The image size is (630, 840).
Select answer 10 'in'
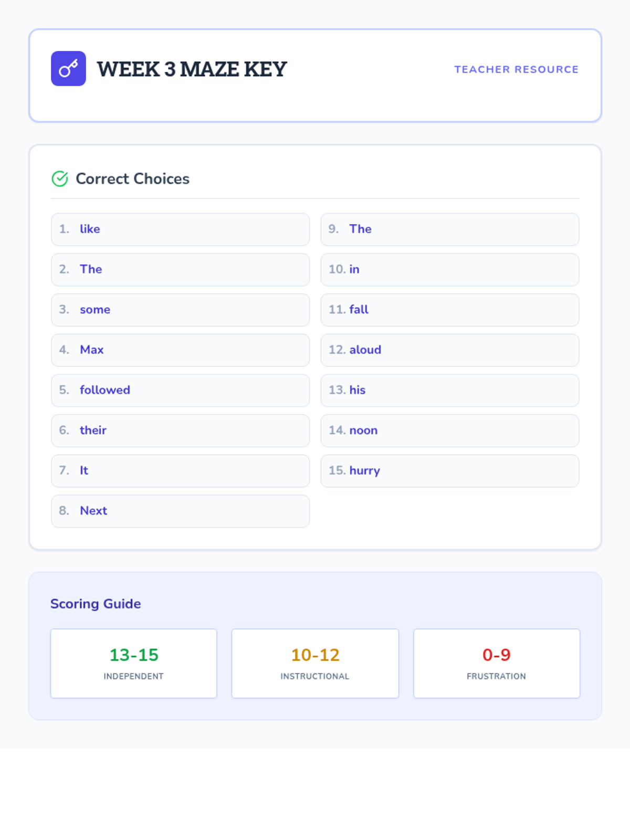[x=450, y=270]
